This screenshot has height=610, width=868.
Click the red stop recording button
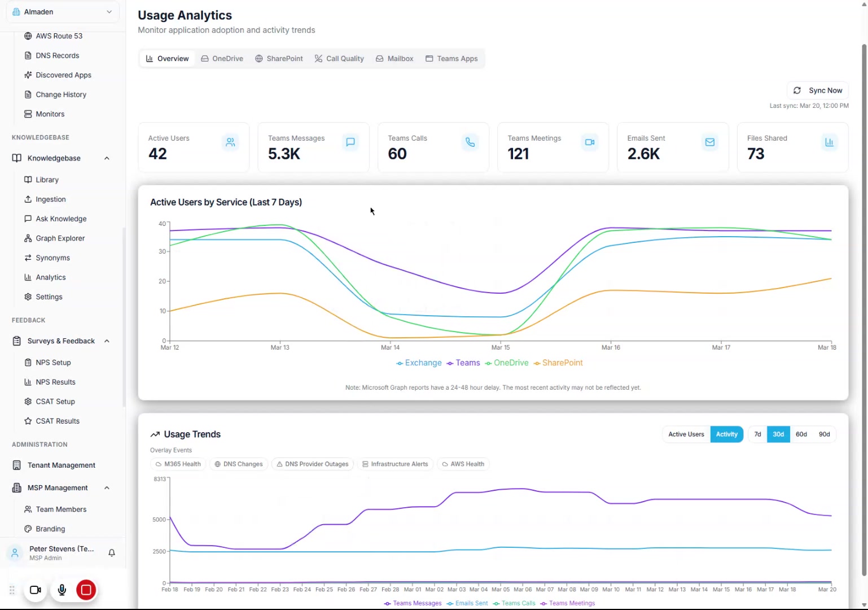[86, 590]
